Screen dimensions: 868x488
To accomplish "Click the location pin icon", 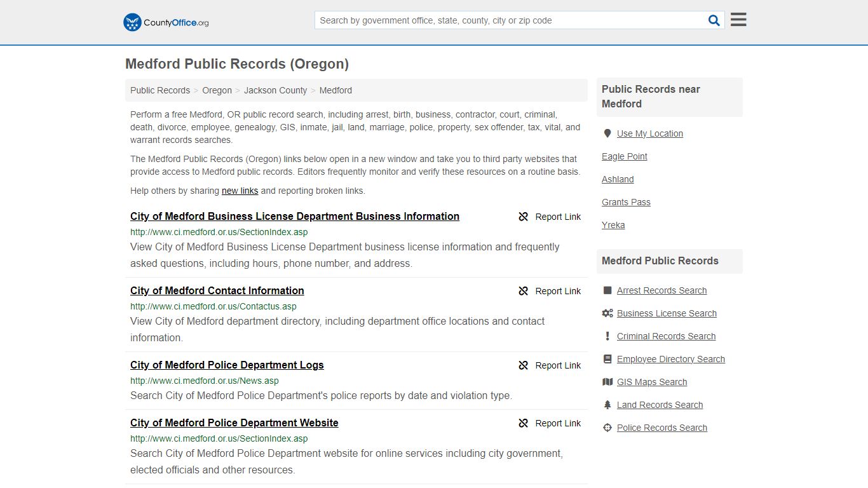I will (607, 133).
